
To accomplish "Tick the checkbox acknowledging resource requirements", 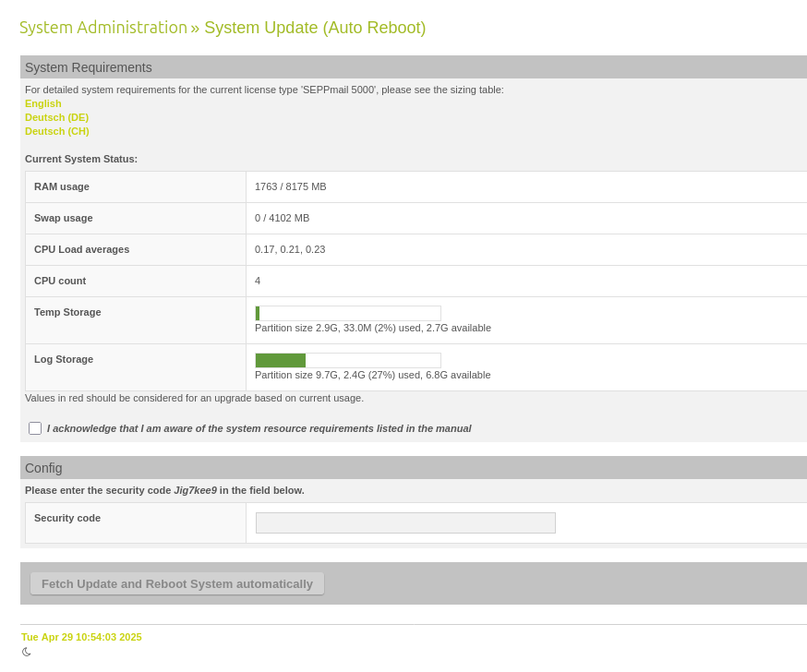I will click(x=34, y=427).
